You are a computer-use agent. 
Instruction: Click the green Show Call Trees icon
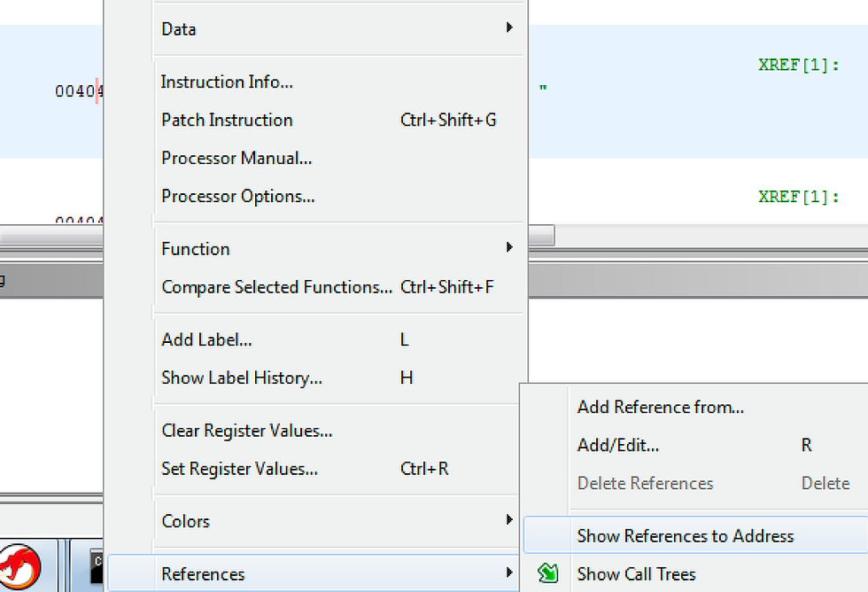click(x=547, y=573)
